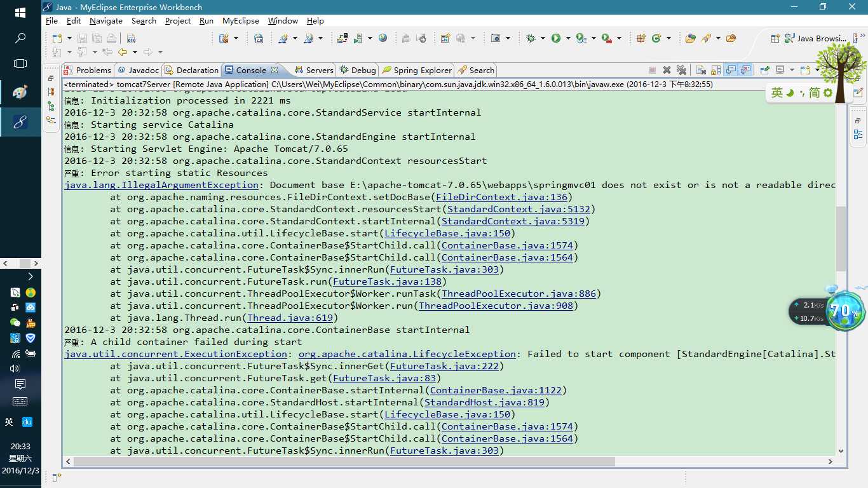Click the Display Selected Console icon
Image resolution: width=868 pixels, height=488 pixels.
tap(780, 70)
